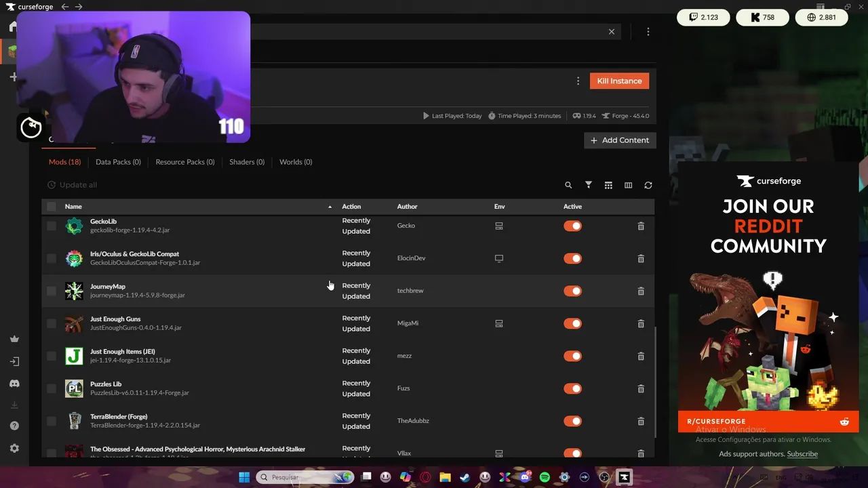Open the three-dot menu beside the search bar
This screenshot has width=868, height=488.
[x=648, y=32]
